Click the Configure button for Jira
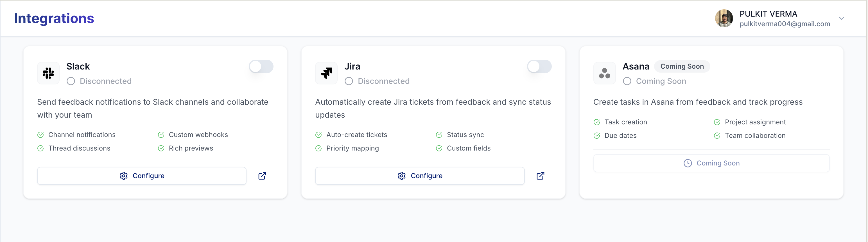The width and height of the screenshot is (868, 242). pyautogui.click(x=419, y=176)
